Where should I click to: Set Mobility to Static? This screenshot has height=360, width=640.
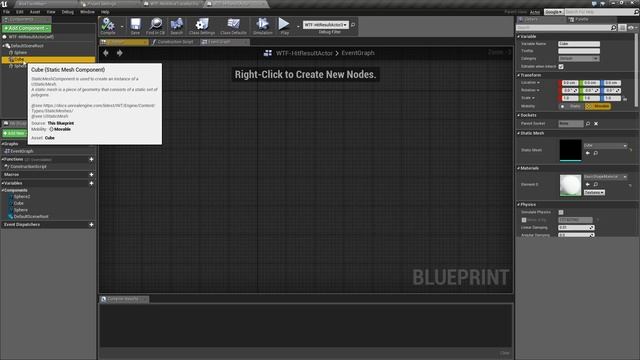pyautogui.click(x=571, y=107)
